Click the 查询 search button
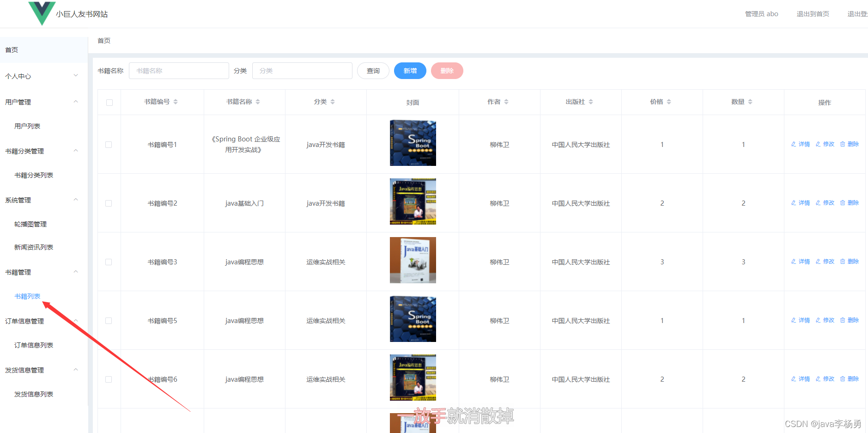Screen dimensions: 868x433 coord(373,71)
